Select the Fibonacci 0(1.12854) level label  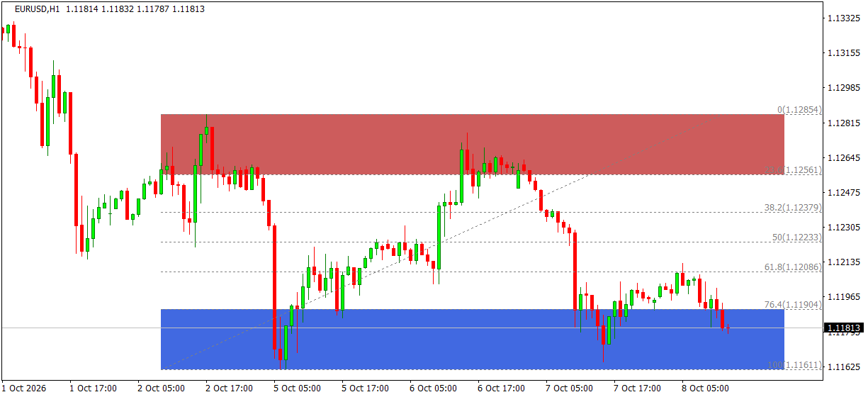[799, 110]
